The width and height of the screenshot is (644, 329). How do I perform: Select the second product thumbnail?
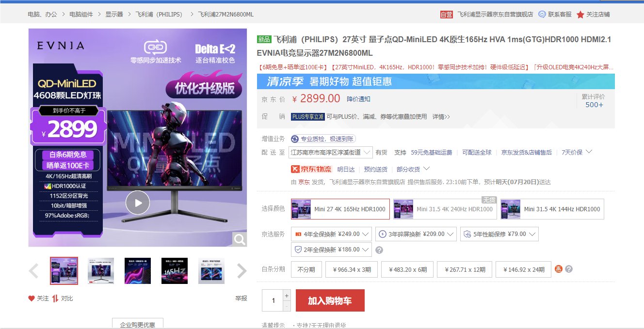pyautogui.click(x=101, y=271)
